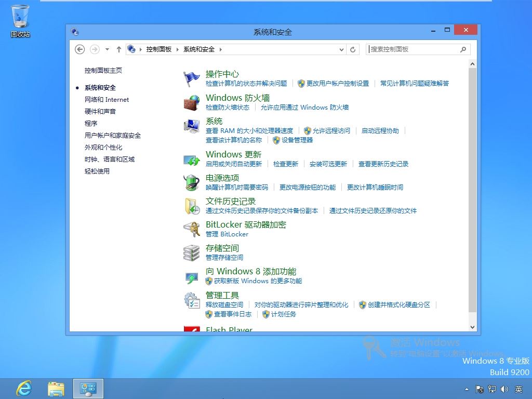Open 外观和个性化 in the sidebar
This screenshot has height=399, width=532.
103,147
